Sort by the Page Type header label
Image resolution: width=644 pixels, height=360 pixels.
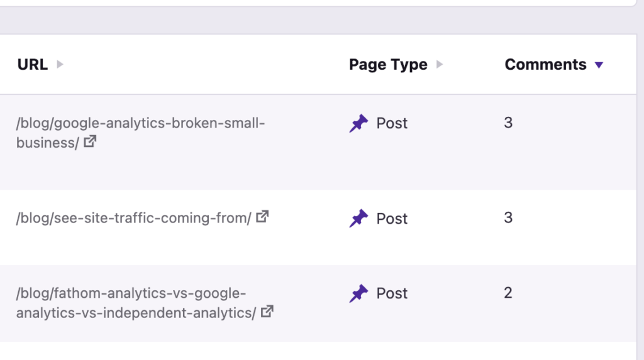pos(388,64)
